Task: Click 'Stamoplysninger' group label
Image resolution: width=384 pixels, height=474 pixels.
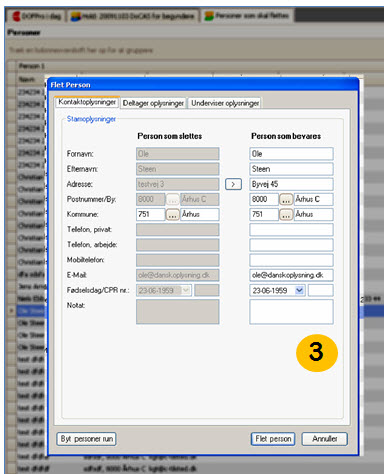Action: (x=91, y=119)
